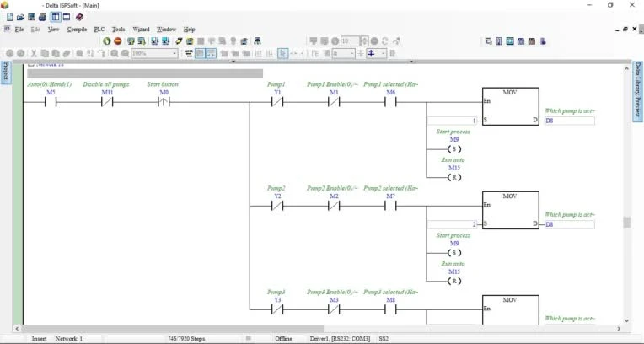Toggle the single-window layout button
Screen dimensions: 644x344
click(x=67, y=17)
